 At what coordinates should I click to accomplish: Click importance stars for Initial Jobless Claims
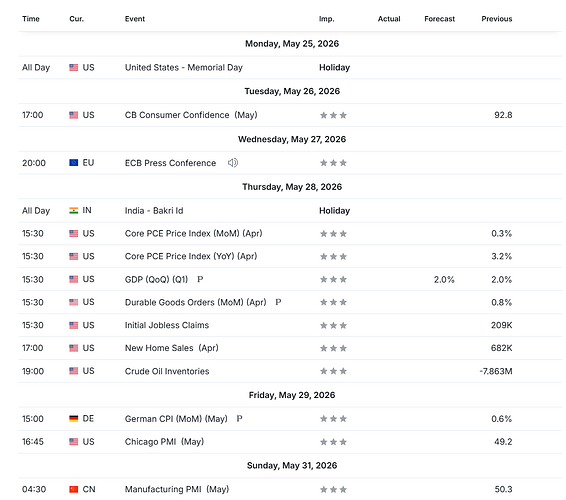click(333, 325)
